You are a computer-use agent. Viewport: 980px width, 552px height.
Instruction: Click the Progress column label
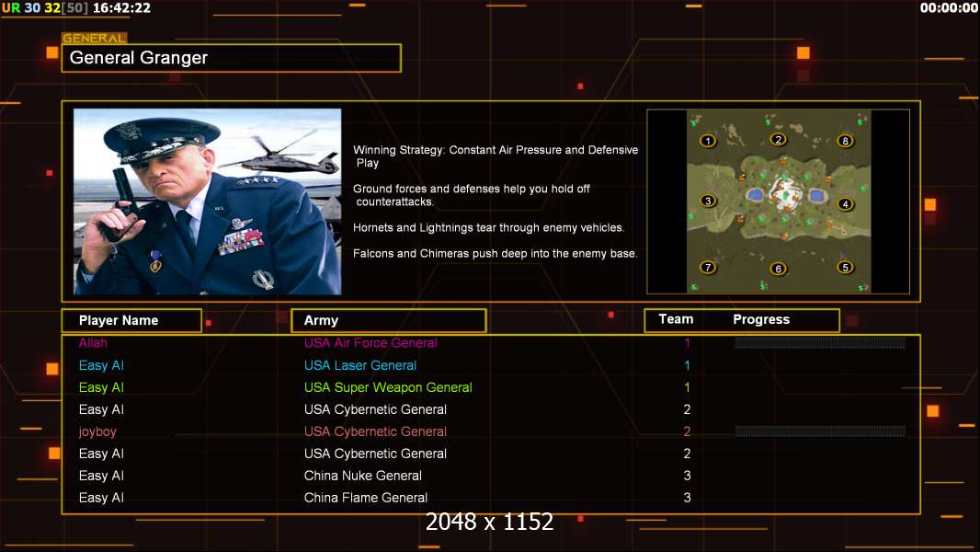coord(761,319)
